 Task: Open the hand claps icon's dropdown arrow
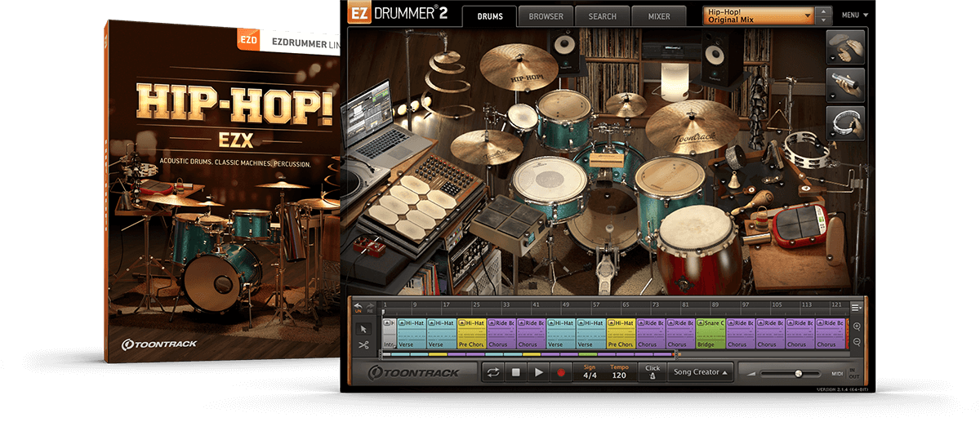coord(833,59)
